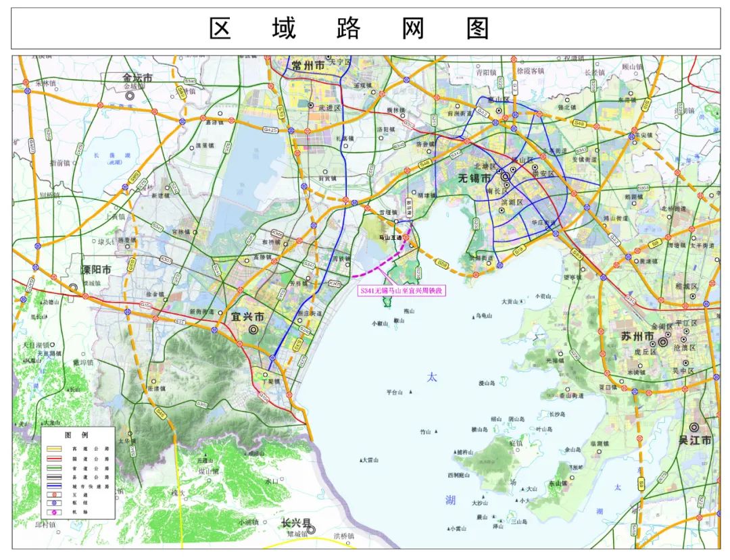Viewport: 730px width, 560px height.
Task: Click the S341无锡马山至宜兴周铁段 callout label
Action: click(x=401, y=291)
